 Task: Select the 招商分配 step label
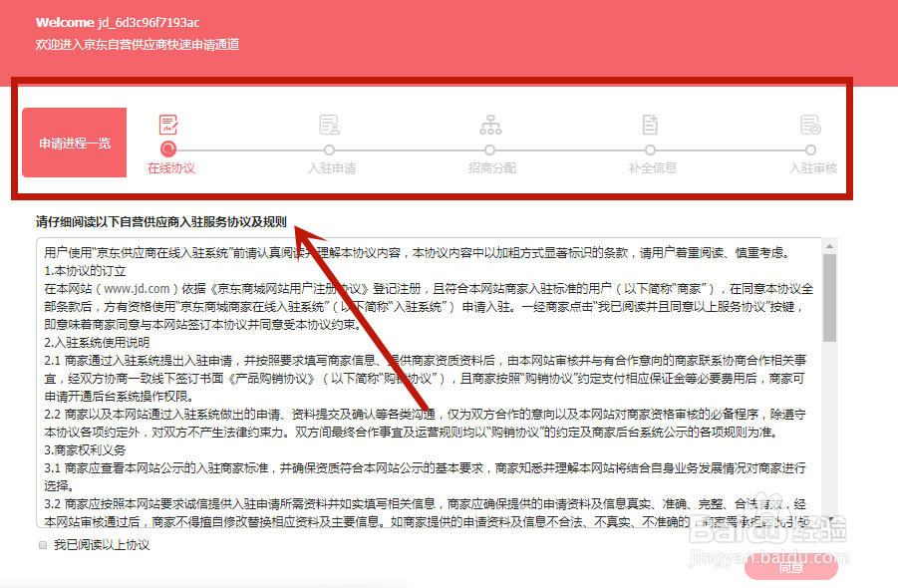pyautogui.click(x=492, y=168)
